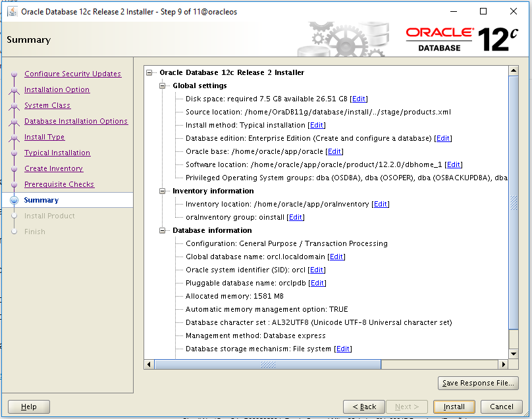Edit the Install method setting
532x419 pixels.
tap(317, 125)
